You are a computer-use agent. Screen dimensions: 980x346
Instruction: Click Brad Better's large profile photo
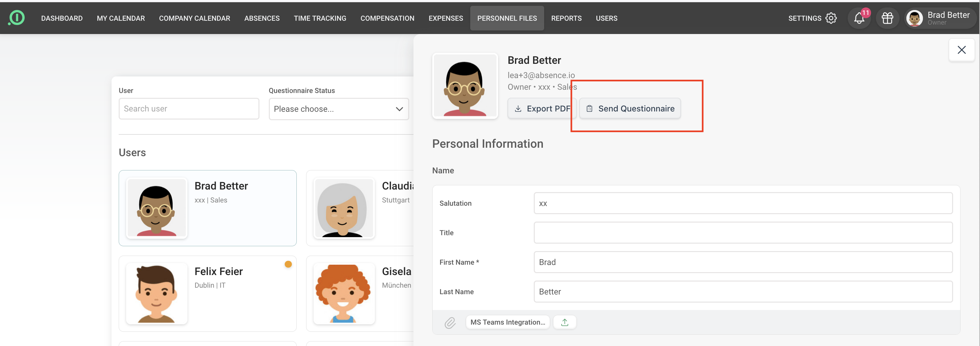click(x=465, y=86)
